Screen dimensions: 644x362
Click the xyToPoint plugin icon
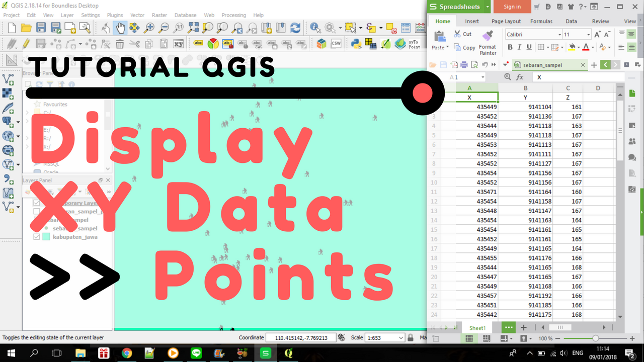coord(414,44)
